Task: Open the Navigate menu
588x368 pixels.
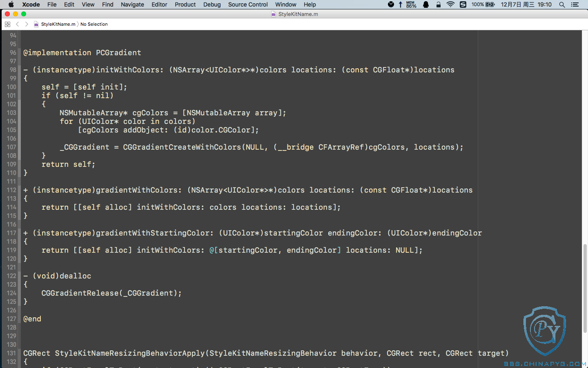Action: 132,4
